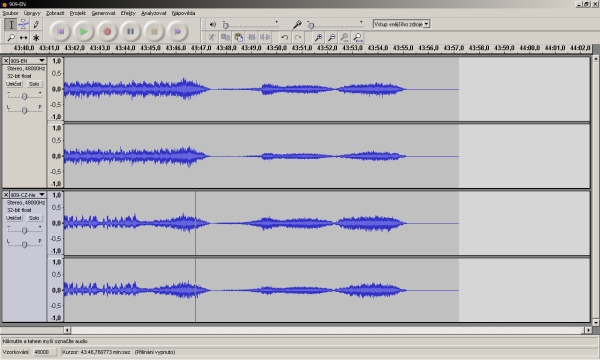600x360 pixels.
Task: Click the horizontal scrollbar left arrow
Action: point(67,330)
